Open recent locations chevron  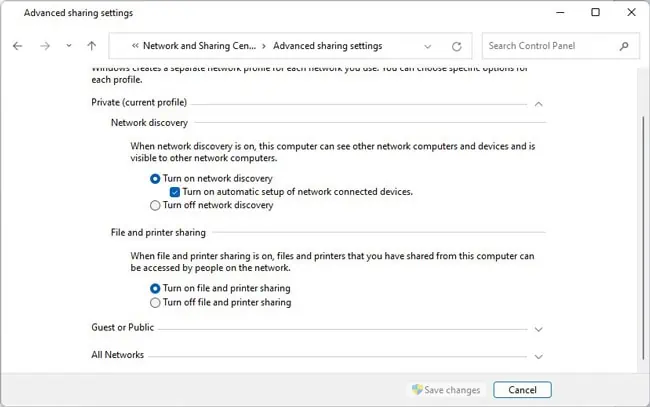point(68,46)
